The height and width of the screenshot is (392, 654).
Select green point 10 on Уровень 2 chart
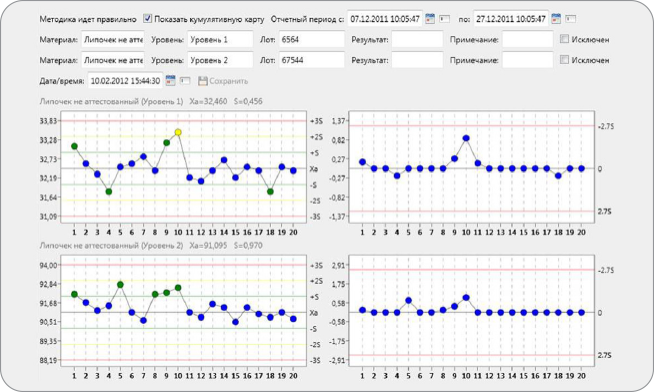[178, 288]
